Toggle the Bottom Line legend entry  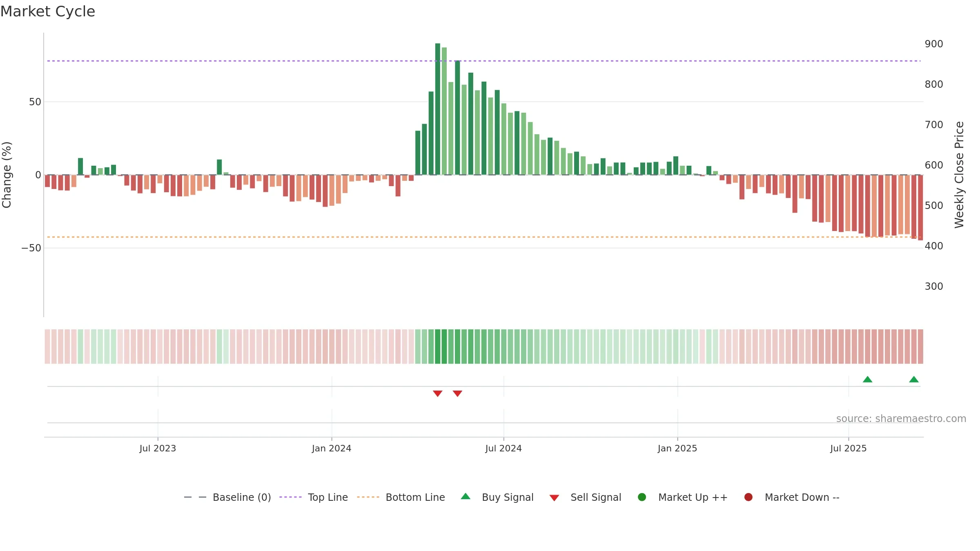(401, 497)
